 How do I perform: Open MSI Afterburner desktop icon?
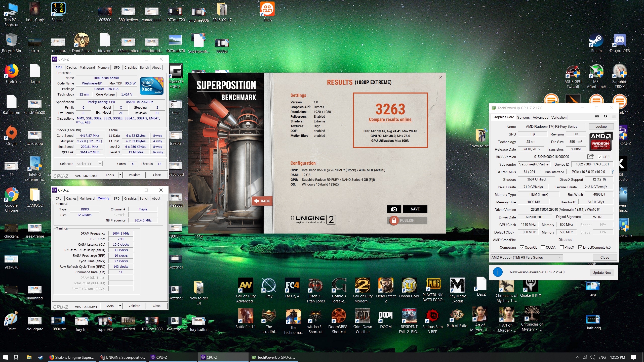point(596,77)
